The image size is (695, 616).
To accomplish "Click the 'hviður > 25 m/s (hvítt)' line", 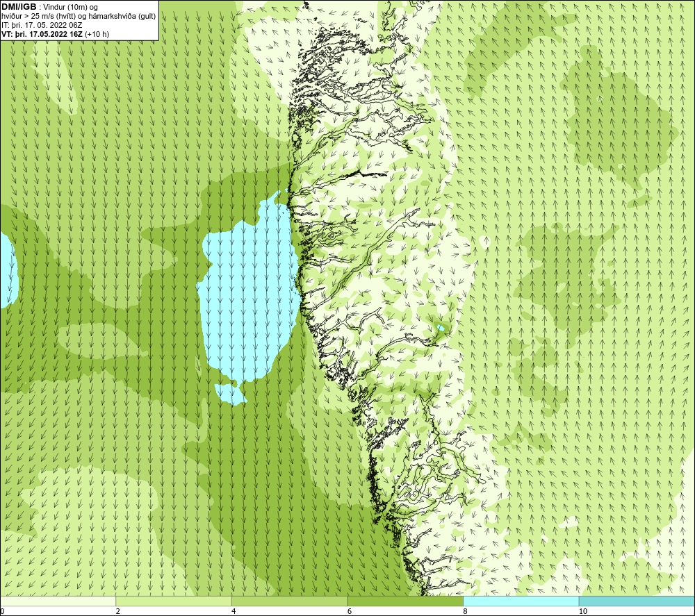I will 79,17.
